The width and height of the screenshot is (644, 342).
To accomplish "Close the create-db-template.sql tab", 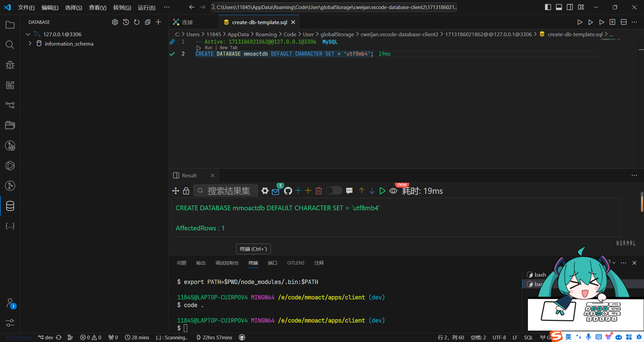I will pyautogui.click(x=293, y=22).
